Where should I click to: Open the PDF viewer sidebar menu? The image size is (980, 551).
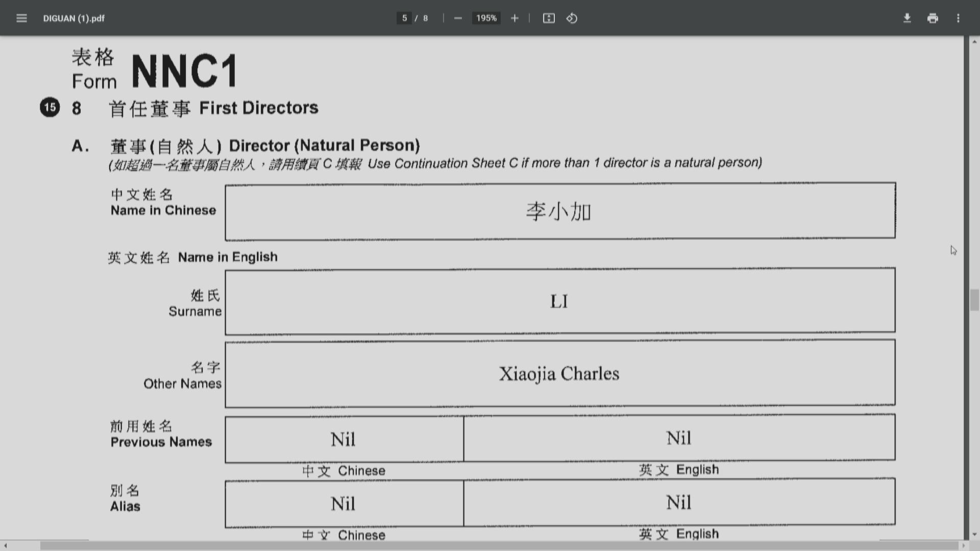pos(21,18)
